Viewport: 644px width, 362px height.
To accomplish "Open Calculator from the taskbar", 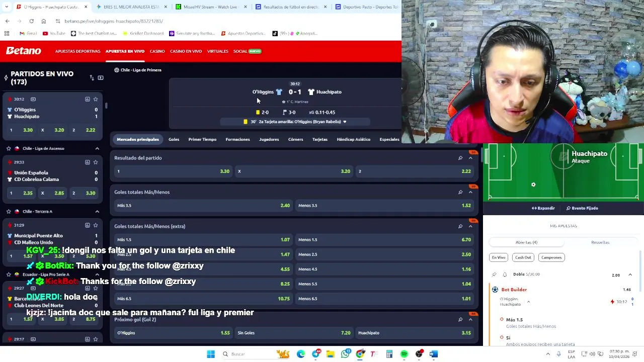I will (389, 354).
